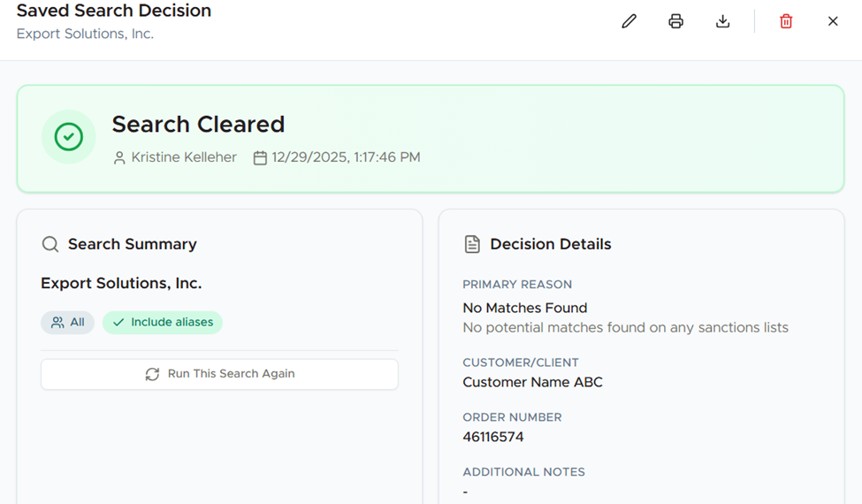Image resolution: width=862 pixels, height=504 pixels.
Task: Click the green Search Cleared checkmark icon
Action: coord(69,137)
